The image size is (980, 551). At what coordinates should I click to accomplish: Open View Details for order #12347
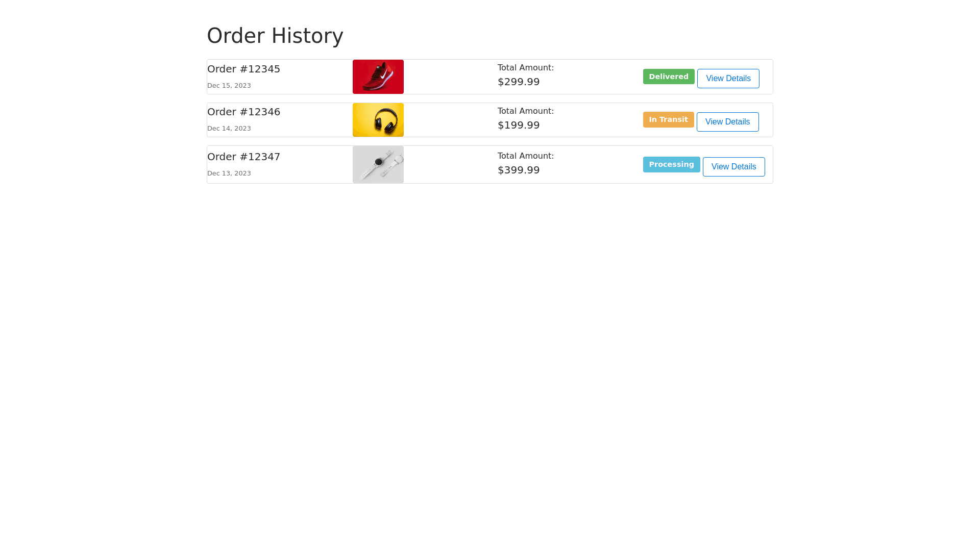733,167
